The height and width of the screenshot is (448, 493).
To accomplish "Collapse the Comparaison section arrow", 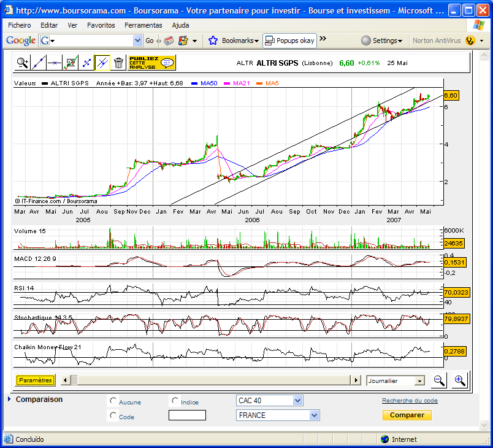I will click(9, 400).
